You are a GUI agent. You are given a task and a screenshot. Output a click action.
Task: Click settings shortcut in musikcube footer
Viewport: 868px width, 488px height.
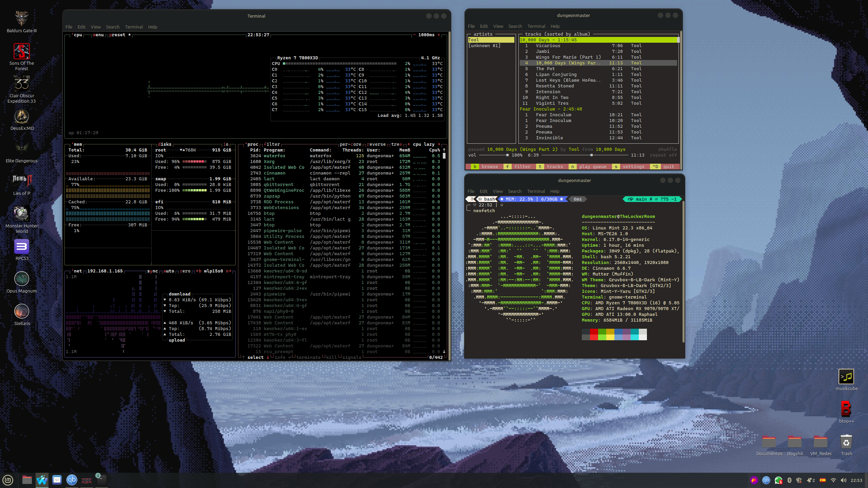tap(633, 167)
